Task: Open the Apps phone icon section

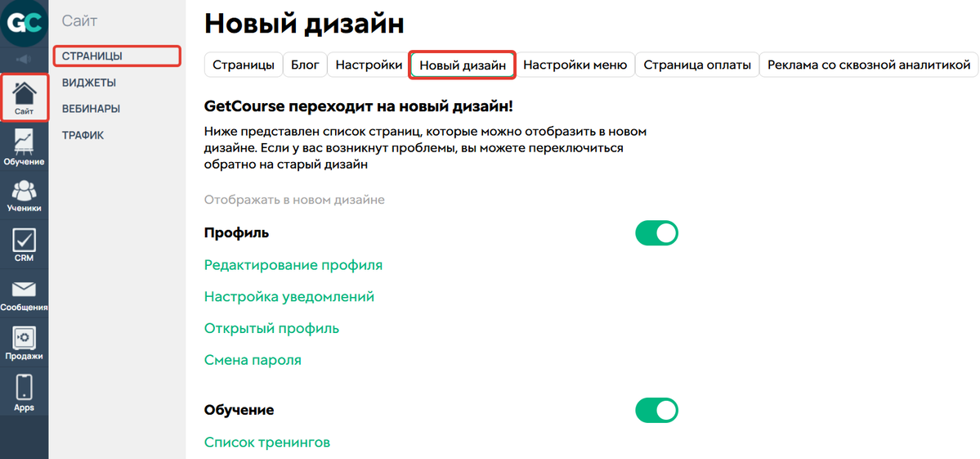Action: coord(25,393)
